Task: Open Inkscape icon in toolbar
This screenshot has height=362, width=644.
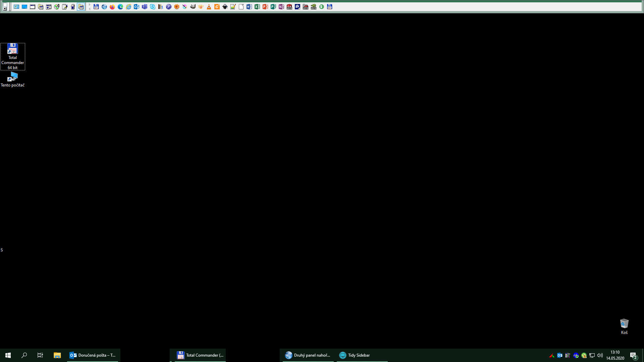Action: click(x=225, y=7)
